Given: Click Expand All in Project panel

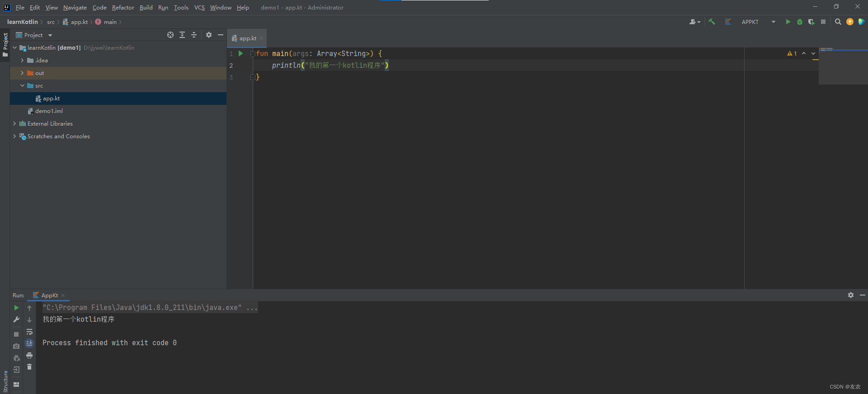Looking at the screenshot, I should point(182,35).
